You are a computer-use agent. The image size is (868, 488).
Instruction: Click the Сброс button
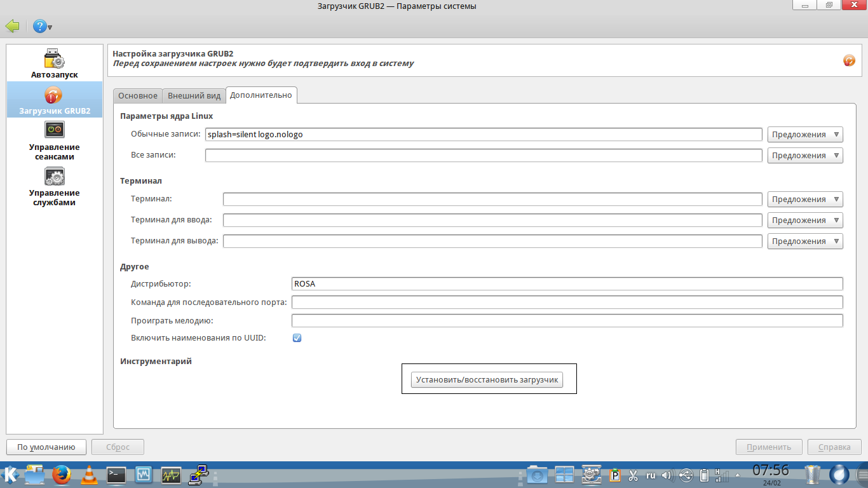point(118,447)
